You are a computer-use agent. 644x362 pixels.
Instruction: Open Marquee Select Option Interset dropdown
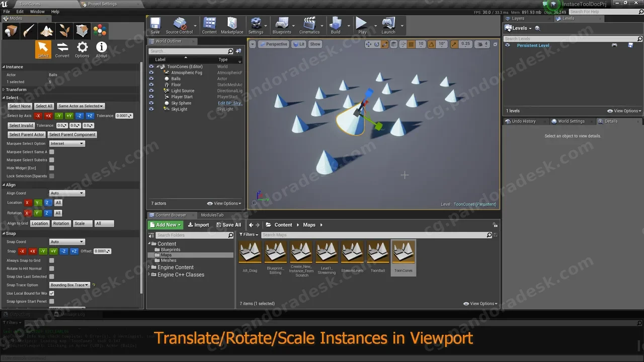point(67,144)
